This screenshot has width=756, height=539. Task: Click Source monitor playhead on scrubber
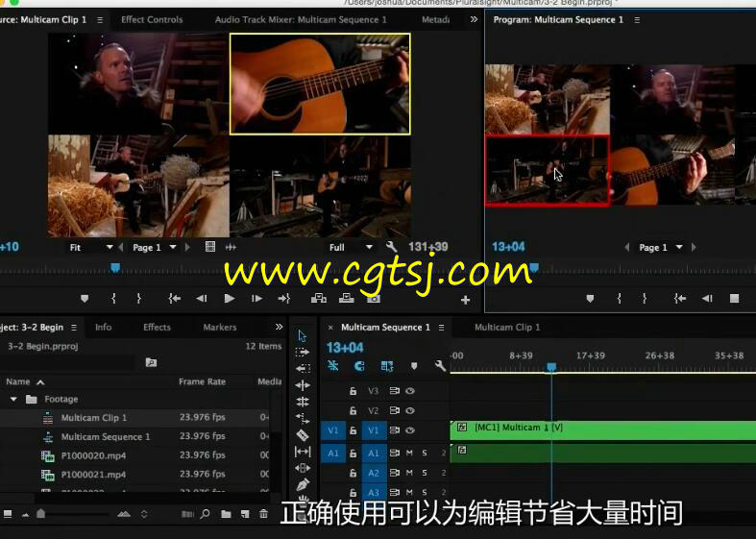click(x=115, y=267)
